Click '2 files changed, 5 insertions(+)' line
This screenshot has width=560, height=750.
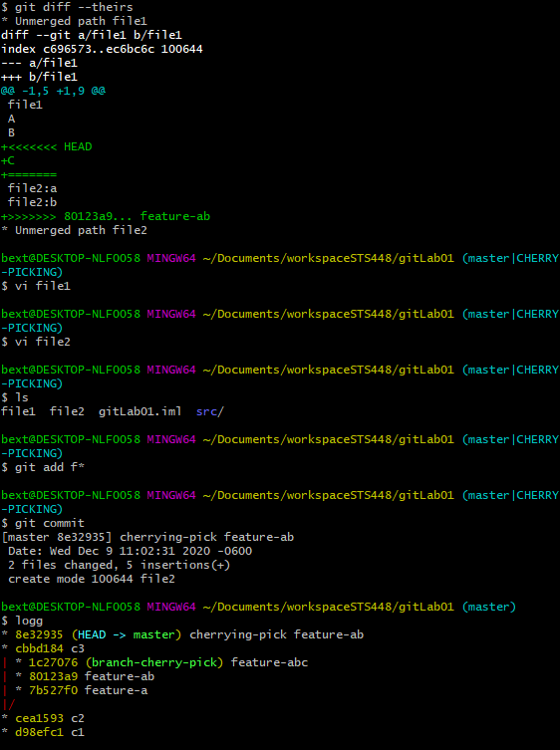(x=120, y=565)
